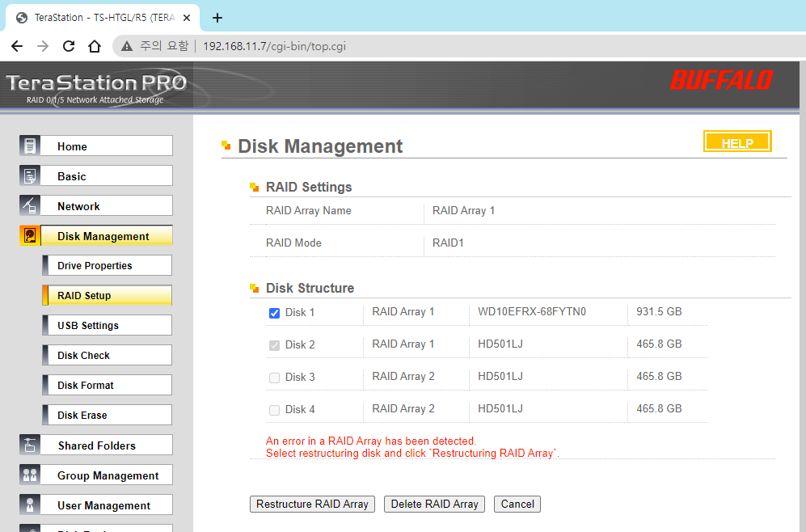Click the Home sidebar icon
806x532 pixels.
(30, 146)
